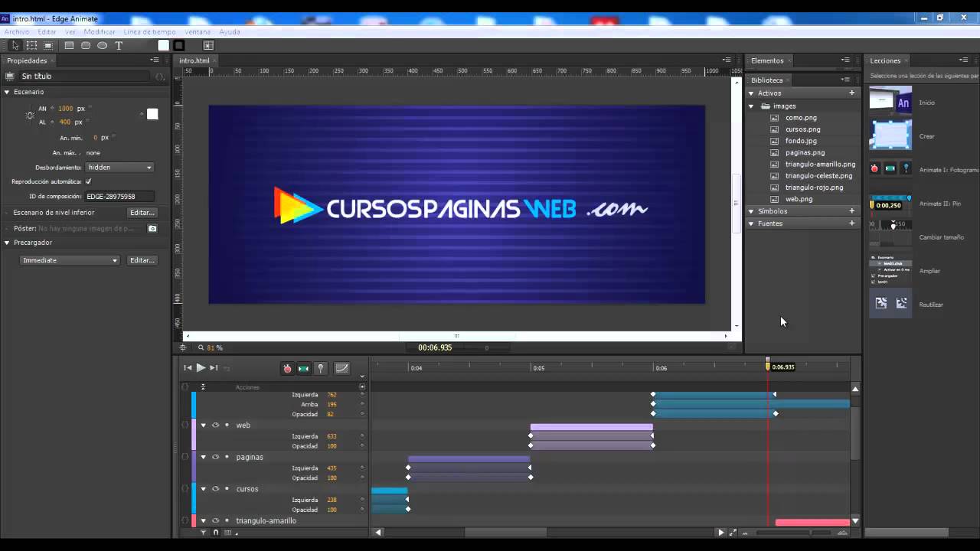The width and height of the screenshot is (980, 551).
Task: Toggle lock dot on cursos layer
Action: pyautogui.click(x=227, y=489)
